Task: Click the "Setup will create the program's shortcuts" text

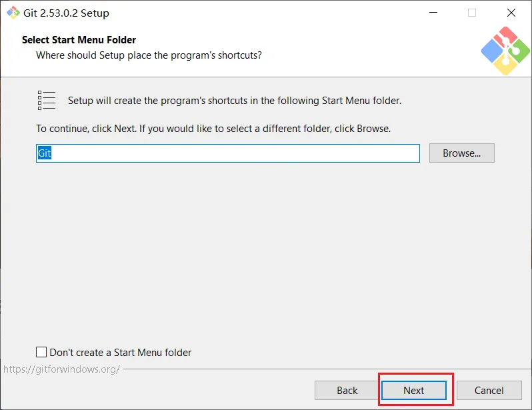Action: coord(235,101)
